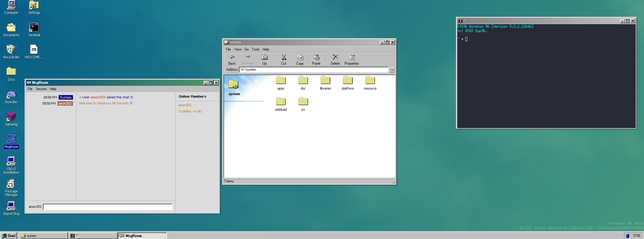Open the Recycle Bin icon
644x239 pixels.
pos(11,52)
